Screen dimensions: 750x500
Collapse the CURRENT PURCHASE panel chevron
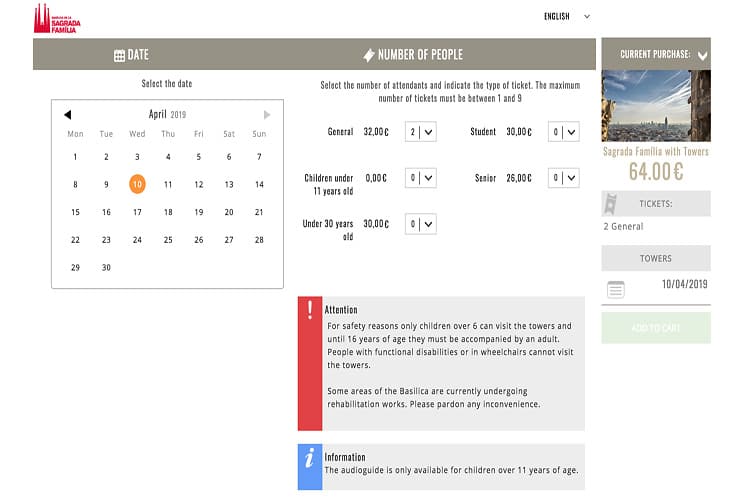coord(702,56)
